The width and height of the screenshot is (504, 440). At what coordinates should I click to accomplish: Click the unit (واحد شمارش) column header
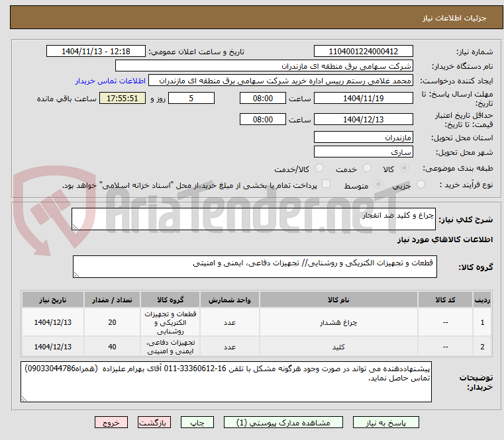coord(230,300)
